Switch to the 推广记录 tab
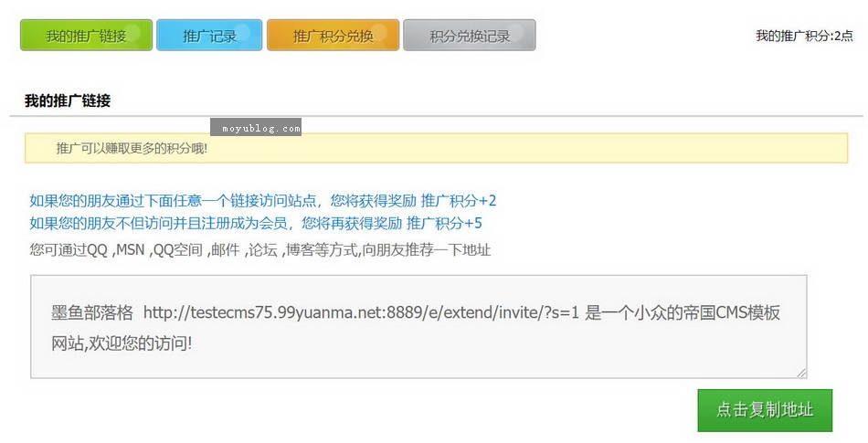This screenshot has height=443, width=868. point(209,36)
